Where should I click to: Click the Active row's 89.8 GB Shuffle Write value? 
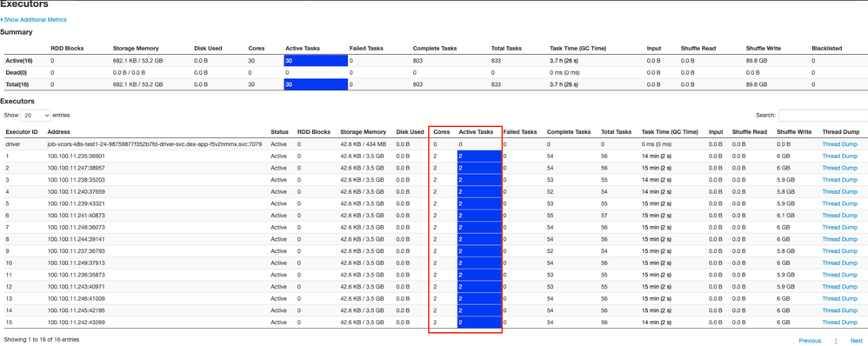click(x=756, y=60)
